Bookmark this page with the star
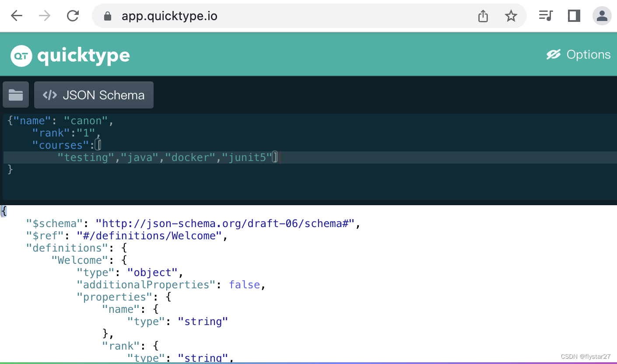Viewport: 617px width, 364px height. tap(511, 16)
